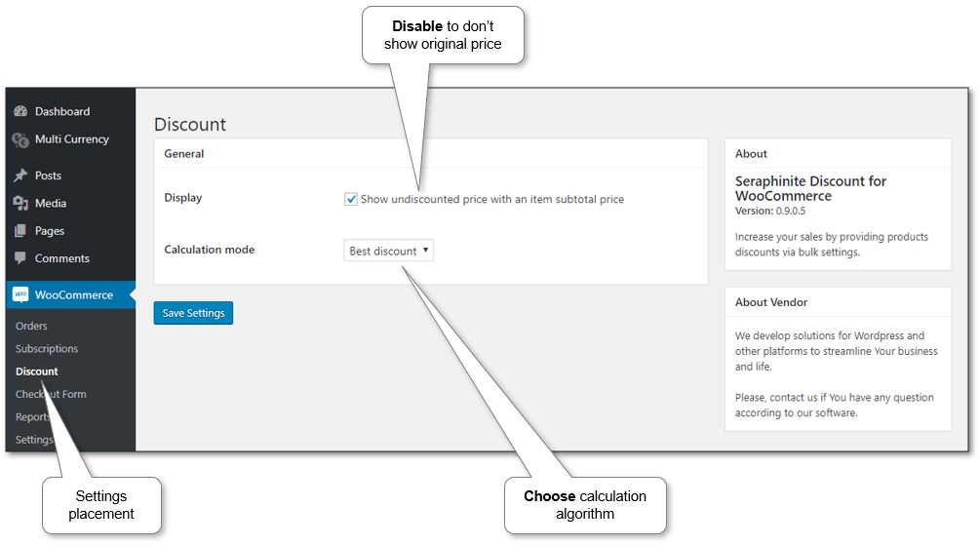980x546 pixels.
Task: Open Checkout Form submenu item
Action: 51,394
